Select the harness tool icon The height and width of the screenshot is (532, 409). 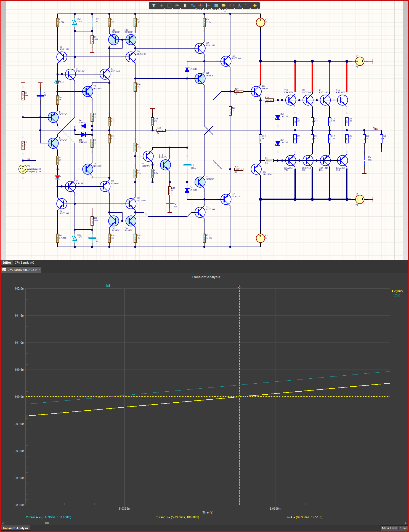(208, 6)
